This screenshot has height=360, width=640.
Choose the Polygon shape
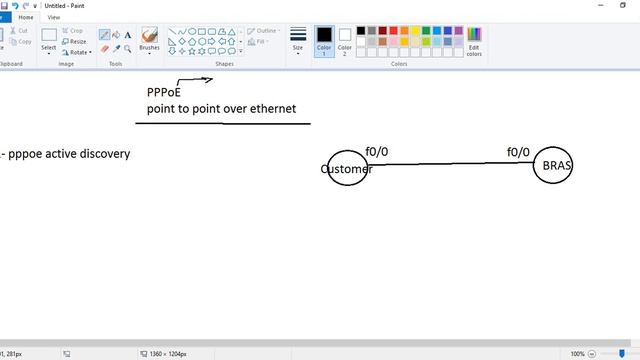222,32
